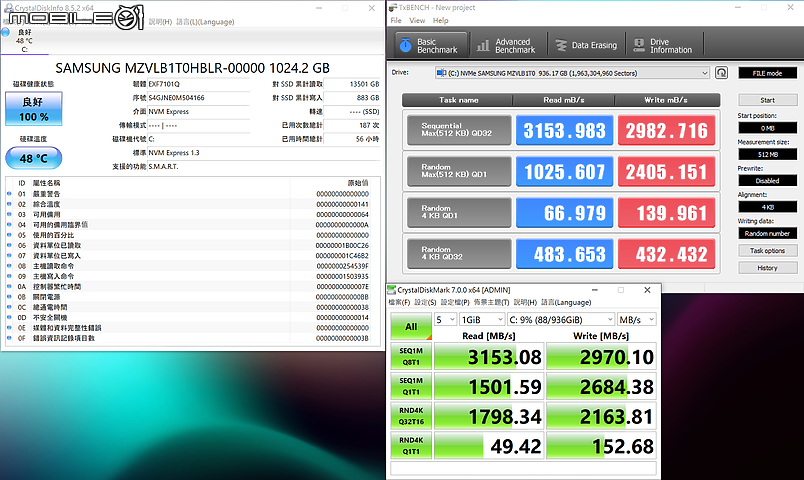This screenshot has height=480, width=804.
Task: Click Start position 0 MB field
Action: click(x=768, y=128)
